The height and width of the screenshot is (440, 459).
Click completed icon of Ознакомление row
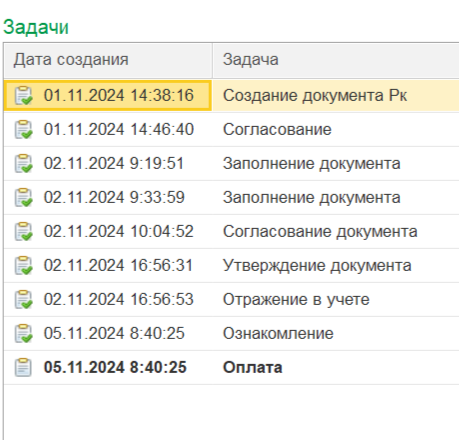[23, 334]
